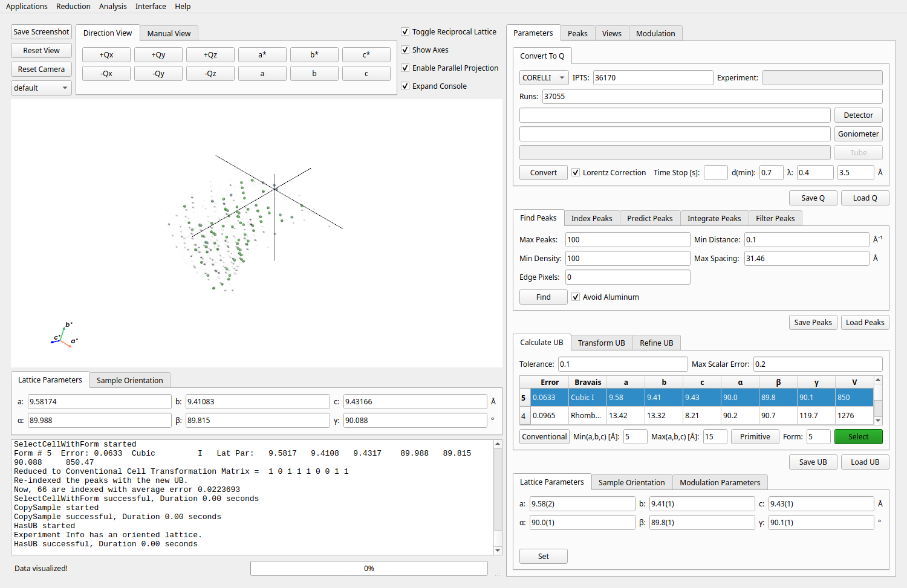Click the a* direction button
Image resolution: width=907 pixels, height=588 pixels.
point(262,55)
